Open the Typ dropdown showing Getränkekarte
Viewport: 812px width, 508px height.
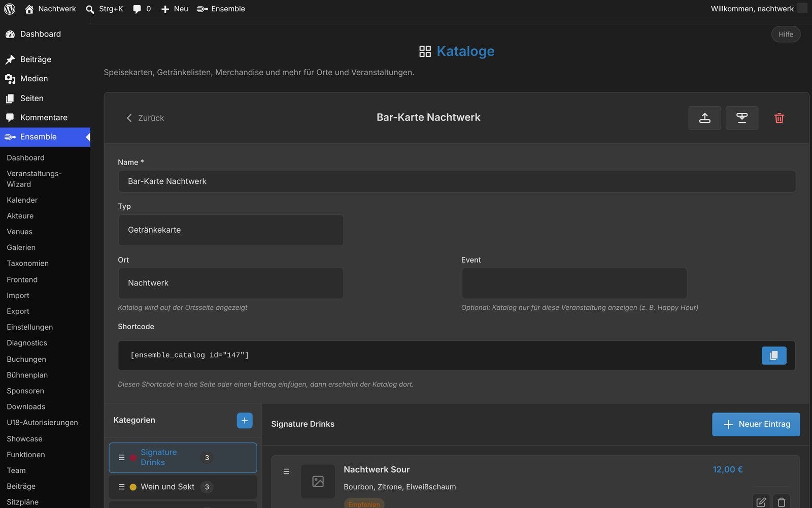tap(231, 230)
